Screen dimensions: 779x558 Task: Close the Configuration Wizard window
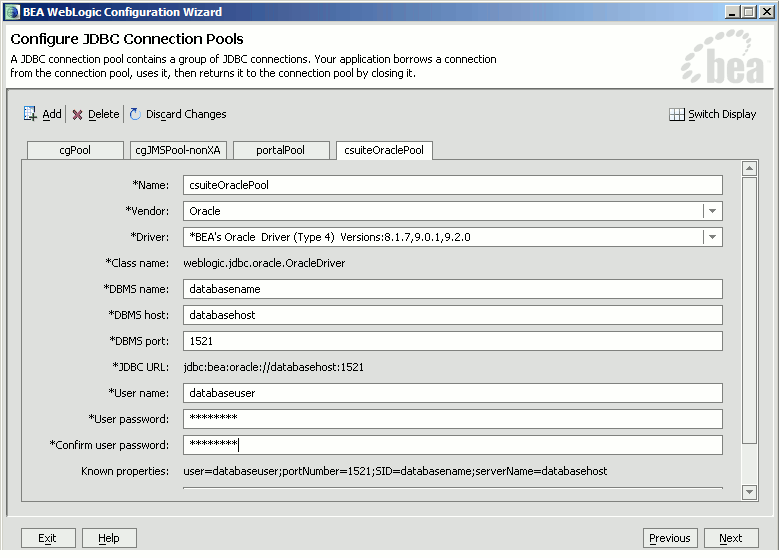point(767,12)
